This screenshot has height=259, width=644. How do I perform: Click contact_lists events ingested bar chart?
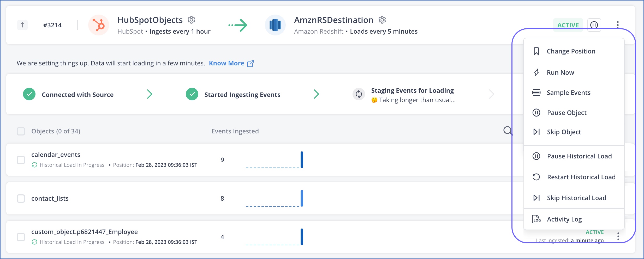274,198
